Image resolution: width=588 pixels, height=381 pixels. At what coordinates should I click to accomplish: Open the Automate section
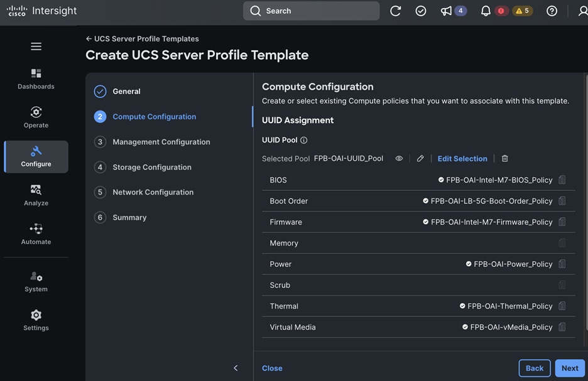point(36,234)
